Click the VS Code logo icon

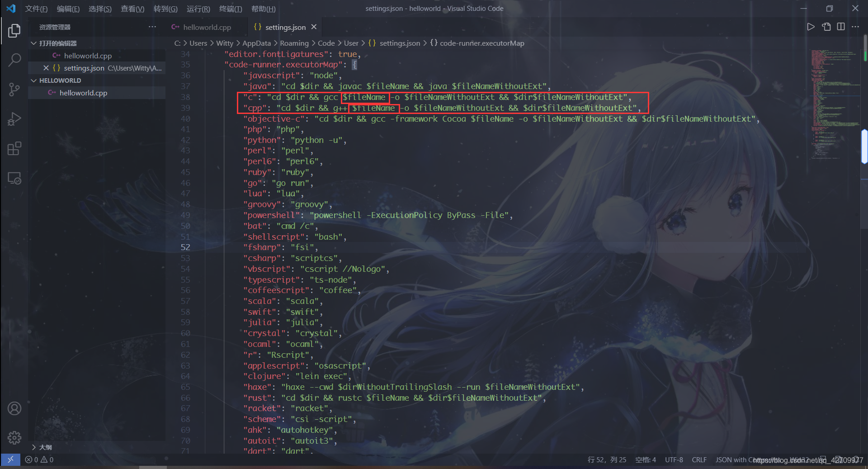coord(11,9)
